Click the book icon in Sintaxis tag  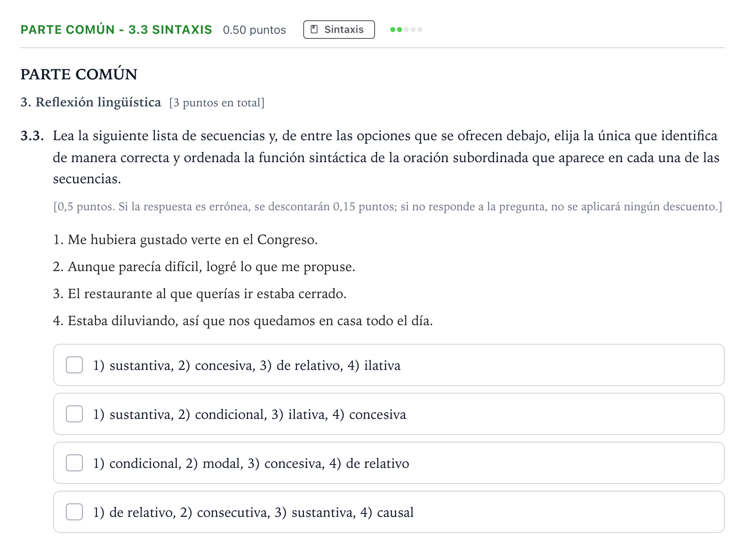pos(314,29)
